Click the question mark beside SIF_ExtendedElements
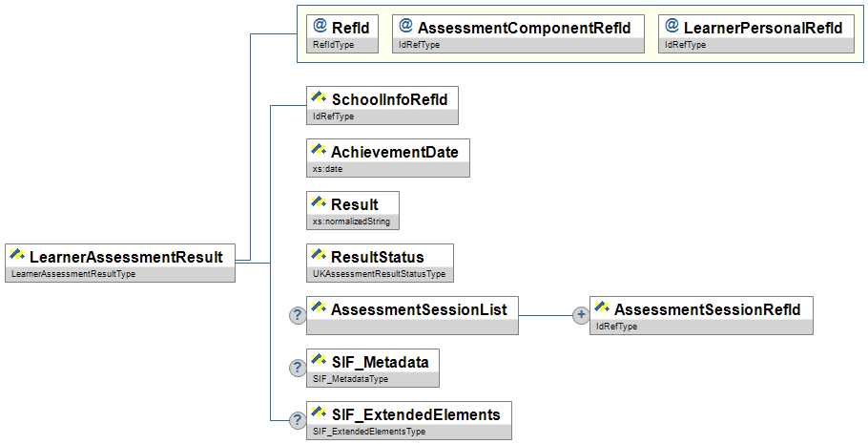 tap(297, 419)
